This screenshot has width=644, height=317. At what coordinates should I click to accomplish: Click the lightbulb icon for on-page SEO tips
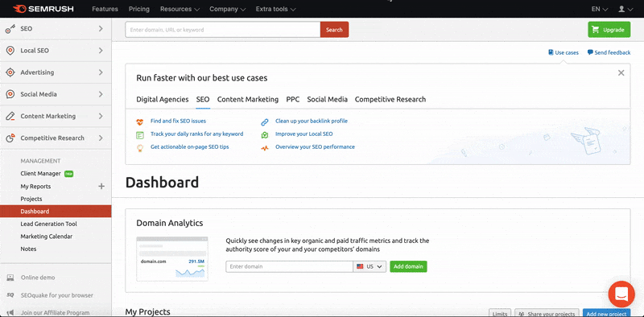point(139,148)
